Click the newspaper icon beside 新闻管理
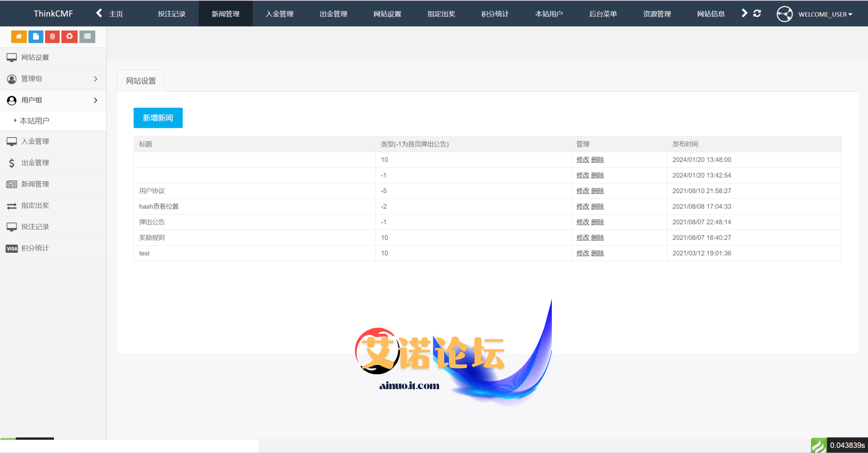Screen dimensions: 868x453 coord(11,184)
